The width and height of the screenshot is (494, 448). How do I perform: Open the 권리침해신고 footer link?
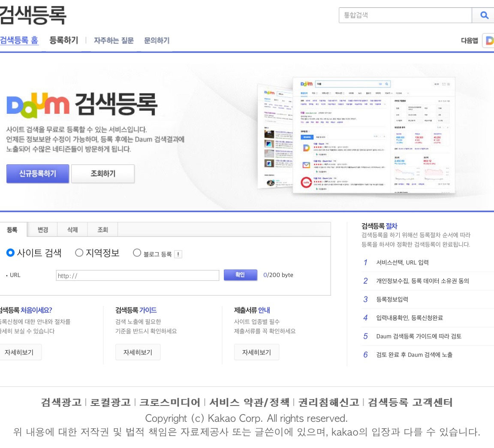pos(328,402)
